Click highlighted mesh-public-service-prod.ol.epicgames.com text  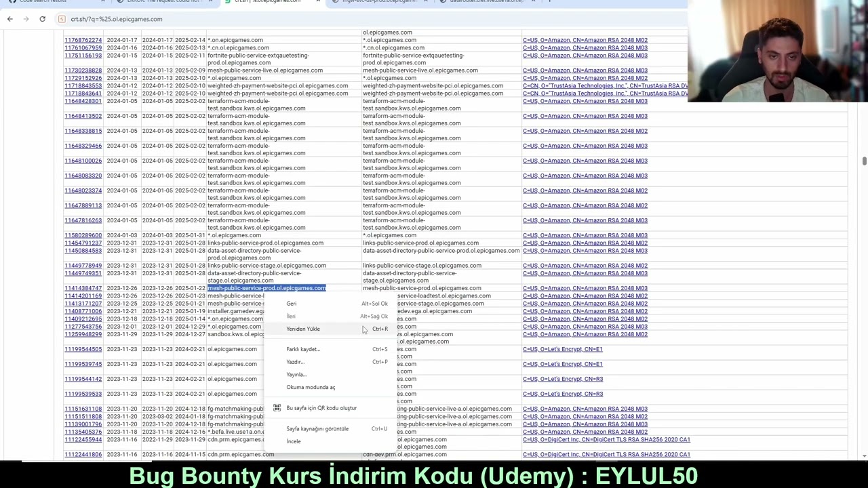coord(267,288)
